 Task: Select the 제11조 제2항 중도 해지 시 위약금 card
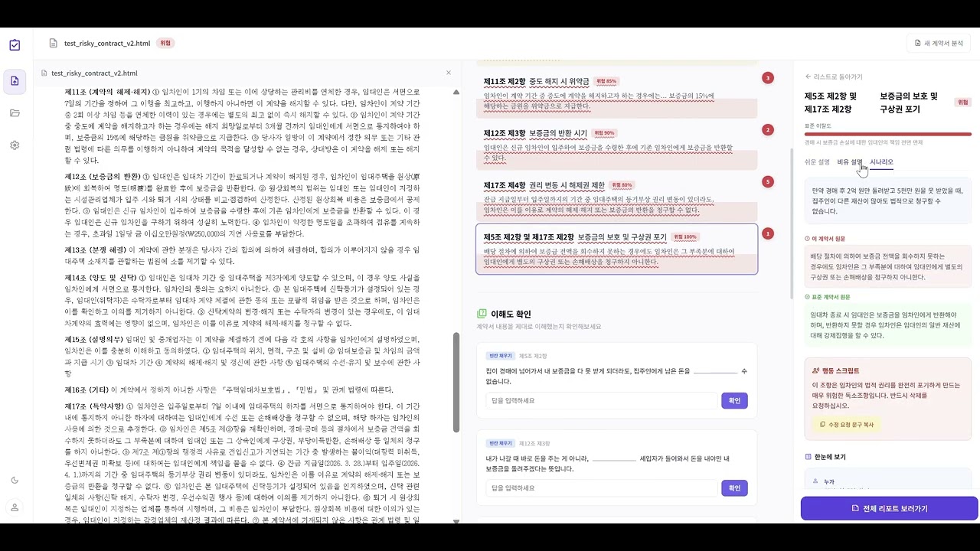coord(616,96)
